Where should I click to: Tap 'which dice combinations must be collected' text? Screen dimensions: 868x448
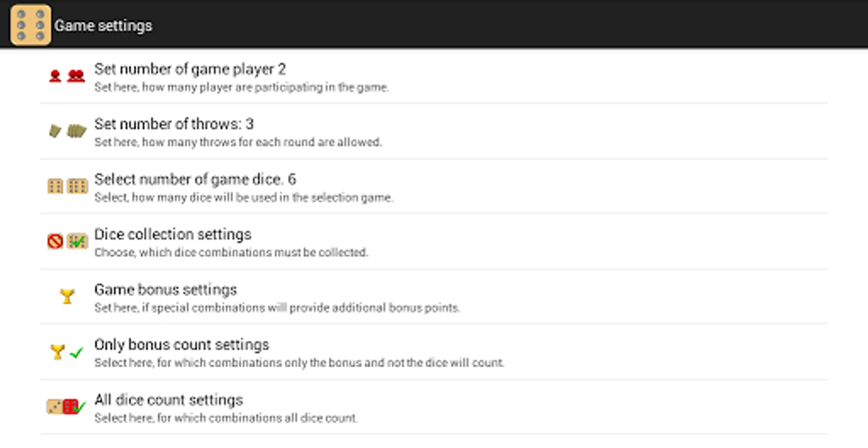[x=231, y=253]
